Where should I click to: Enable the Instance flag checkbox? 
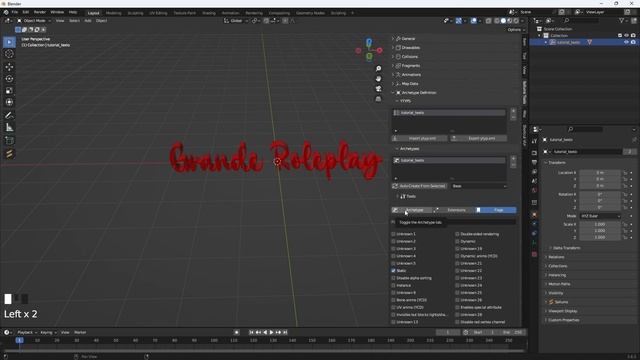tap(393, 285)
